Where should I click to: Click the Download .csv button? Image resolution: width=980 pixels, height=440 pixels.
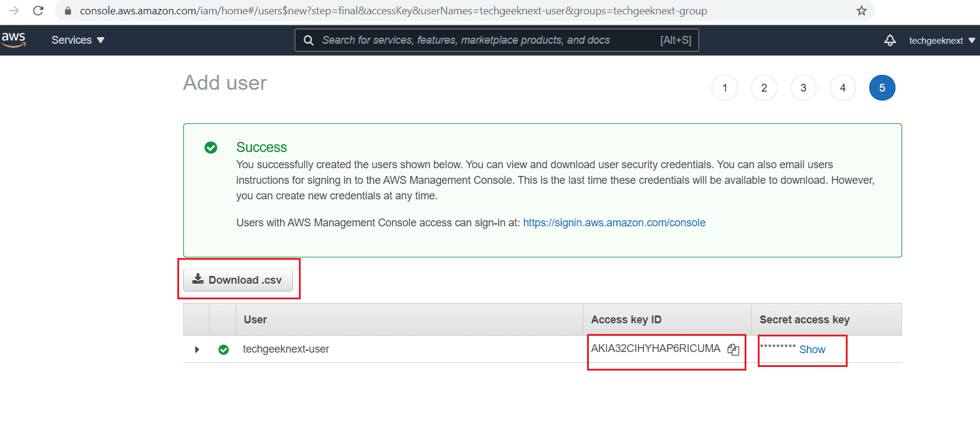238,280
